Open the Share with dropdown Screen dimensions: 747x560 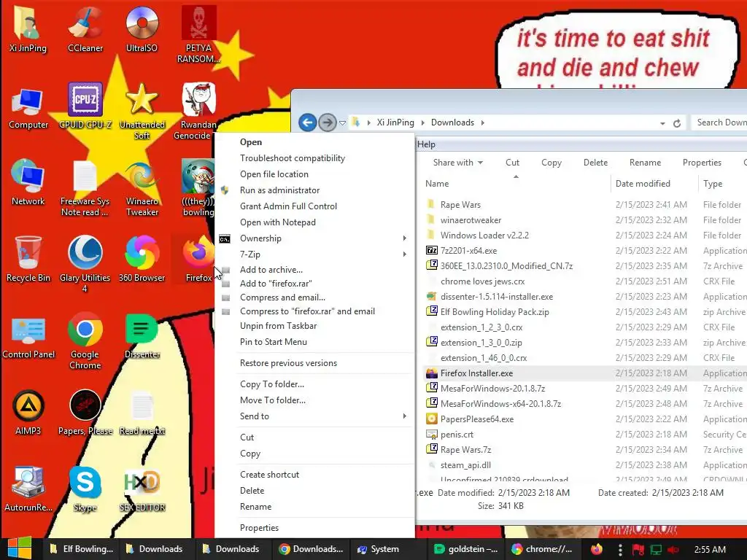tap(457, 163)
